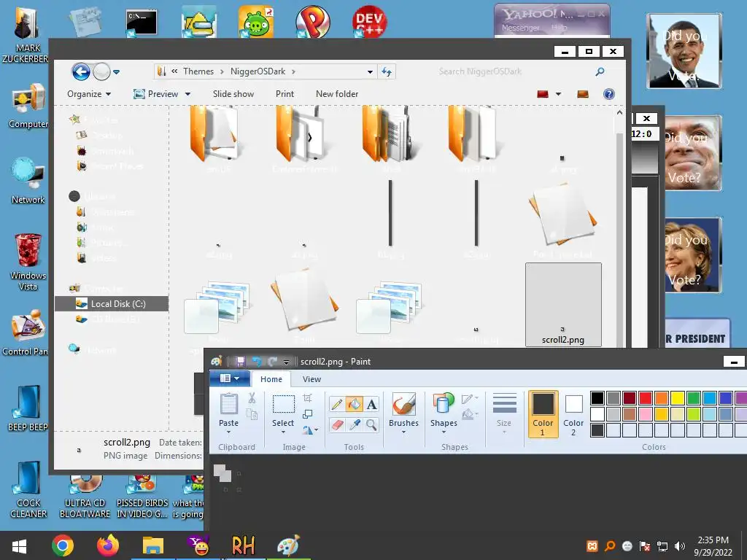
Task: Click the Yahoo Messenger taskbar icon
Action: 198,545
